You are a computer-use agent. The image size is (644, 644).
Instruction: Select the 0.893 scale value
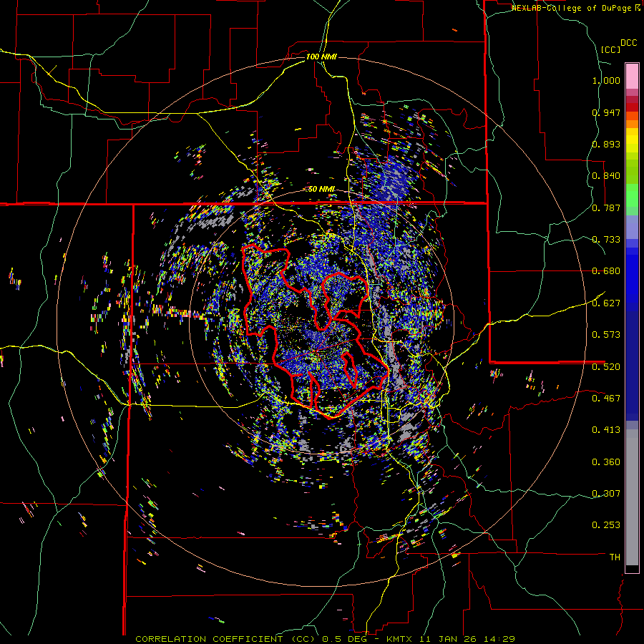606,144
